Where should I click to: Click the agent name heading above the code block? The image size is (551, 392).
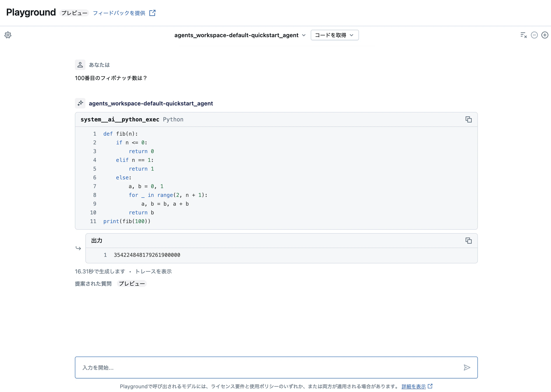click(x=151, y=103)
